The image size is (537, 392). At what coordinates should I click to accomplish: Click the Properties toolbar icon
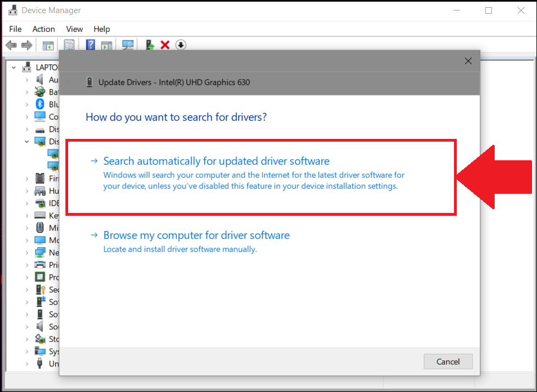click(69, 44)
